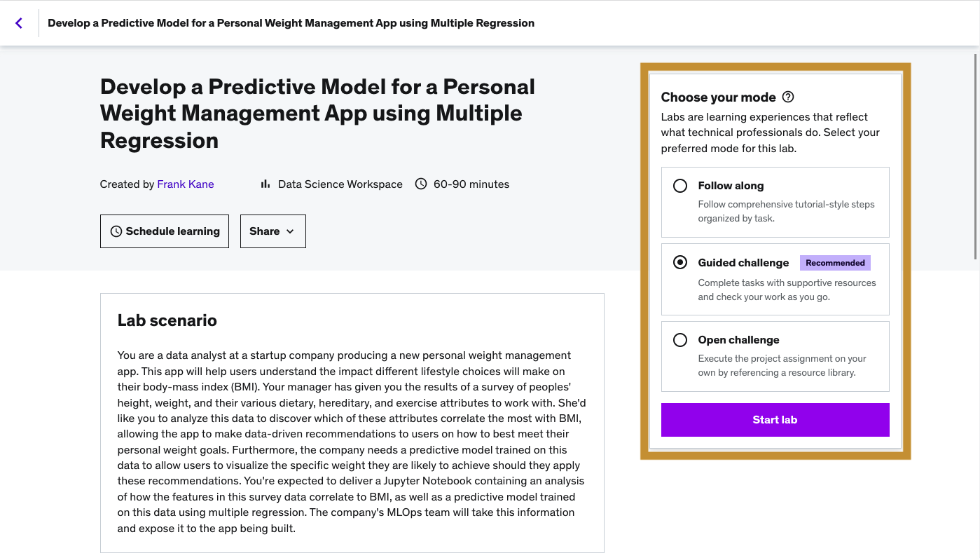Choose the Open challenge radio option

click(x=679, y=340)
